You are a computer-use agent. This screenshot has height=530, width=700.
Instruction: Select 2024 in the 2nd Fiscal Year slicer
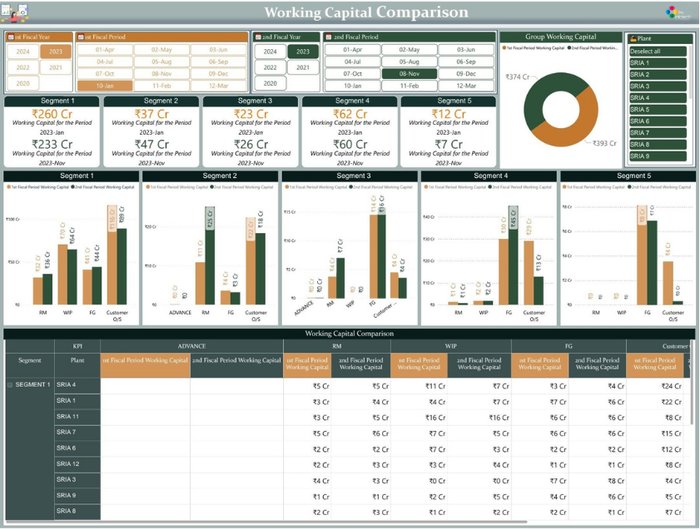pos(270,52)
